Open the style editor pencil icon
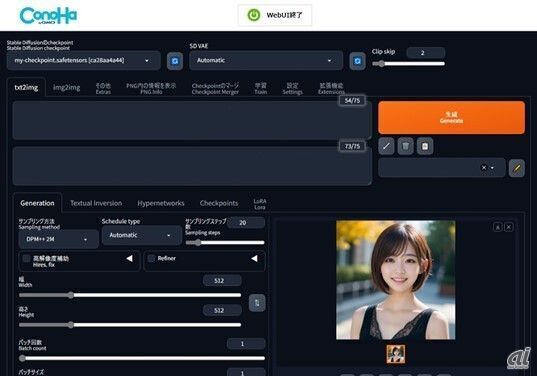Screen dimensions: 537x376 517,168
